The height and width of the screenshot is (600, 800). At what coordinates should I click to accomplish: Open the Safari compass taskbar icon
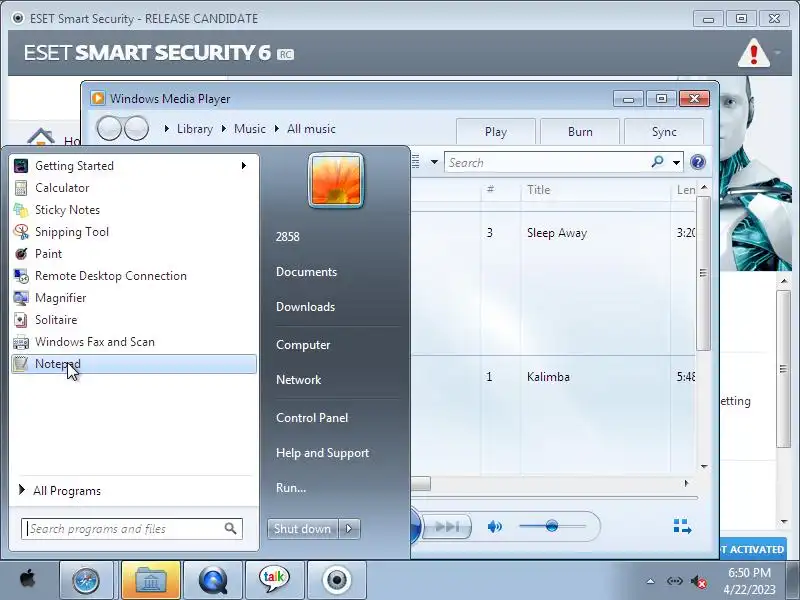click(x=86, y=580)
